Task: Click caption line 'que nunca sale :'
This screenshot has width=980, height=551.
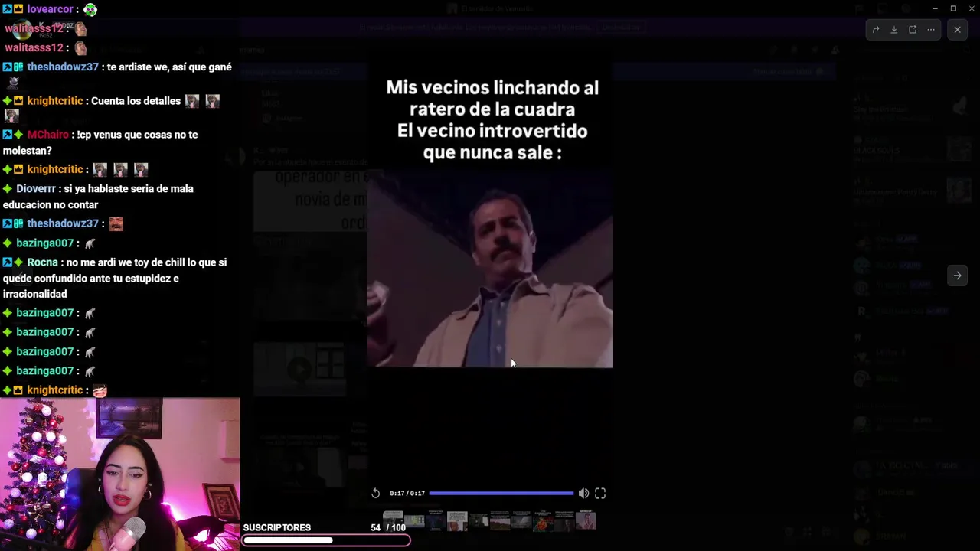Action: pyautogui.click(x=492, y=152)
